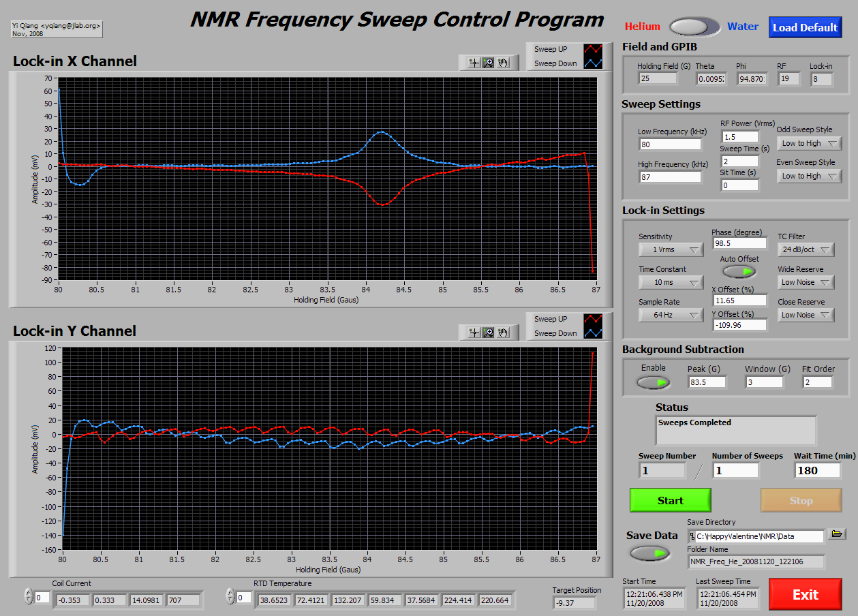Click the Low Frequency (kHz) field

point(670,144)
